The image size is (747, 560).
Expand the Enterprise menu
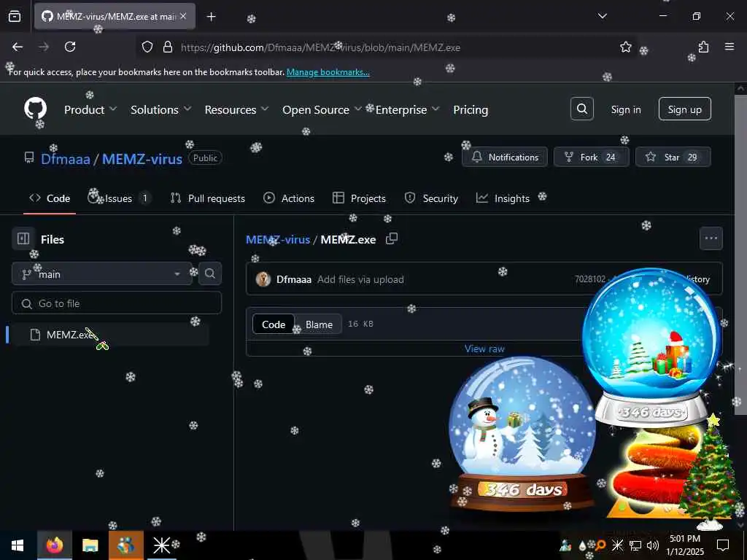coord(407,109)
